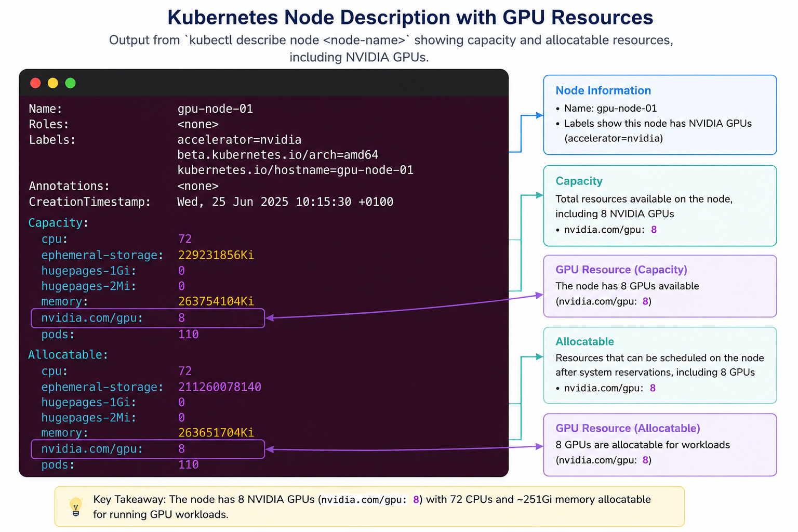
Task: Click the Key Takeaway banner text
Action: coord(371,507)
